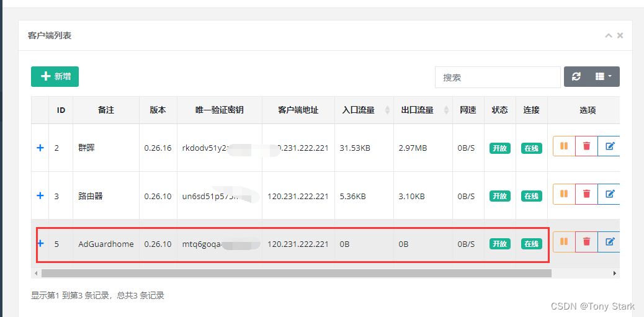644x317 pixels.
Task: Delete the 群晖 client
Action: pyautogui.click(x=586, y=146)
